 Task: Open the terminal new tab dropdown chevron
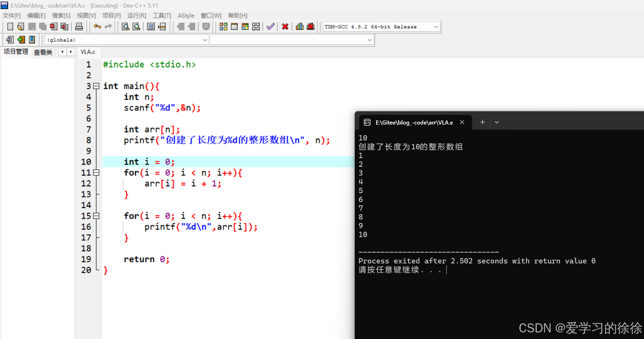pos(497,122)
